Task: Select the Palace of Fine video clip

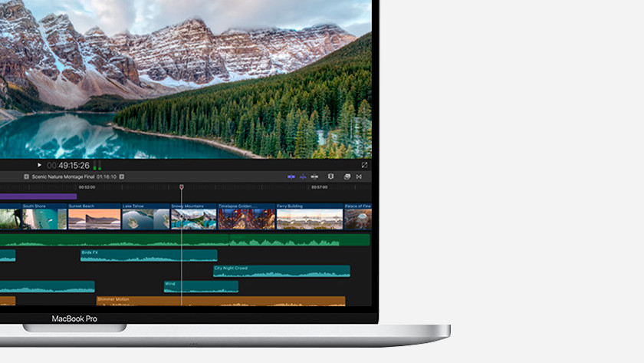Action: point(358,216)
